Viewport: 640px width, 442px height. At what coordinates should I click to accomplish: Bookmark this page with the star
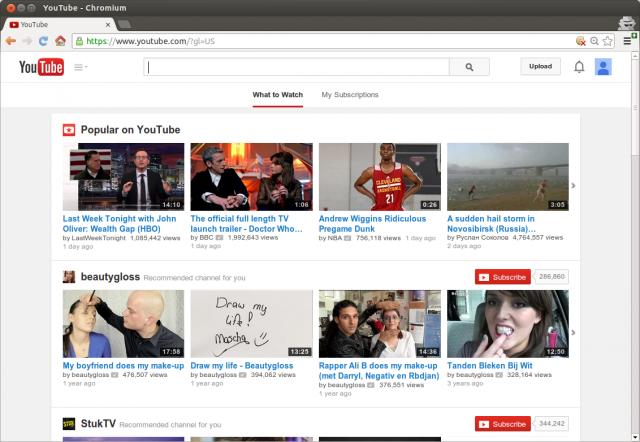pyautogui.click(x=607, y=41)
